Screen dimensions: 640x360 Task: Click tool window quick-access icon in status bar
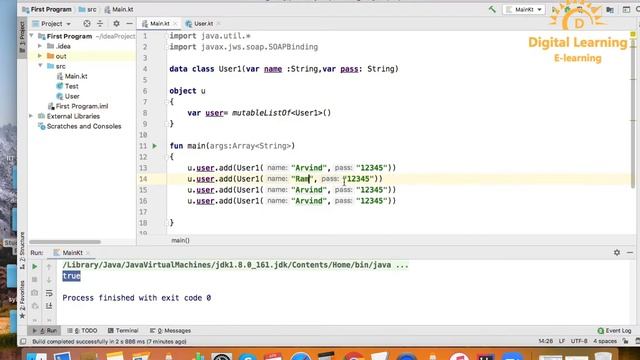point(23,341)
